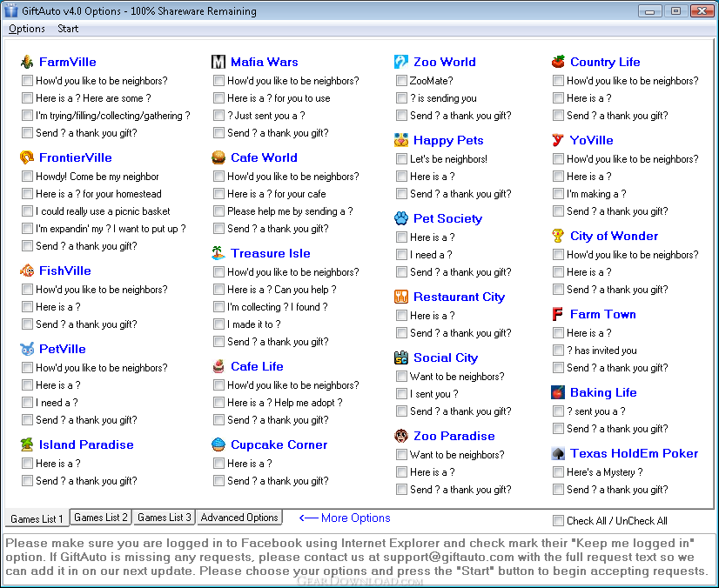Viewport: 719px width, 588px height.
Task: Click the Zoo Paradise monkey icon
Action: click(x=401, y=436)
